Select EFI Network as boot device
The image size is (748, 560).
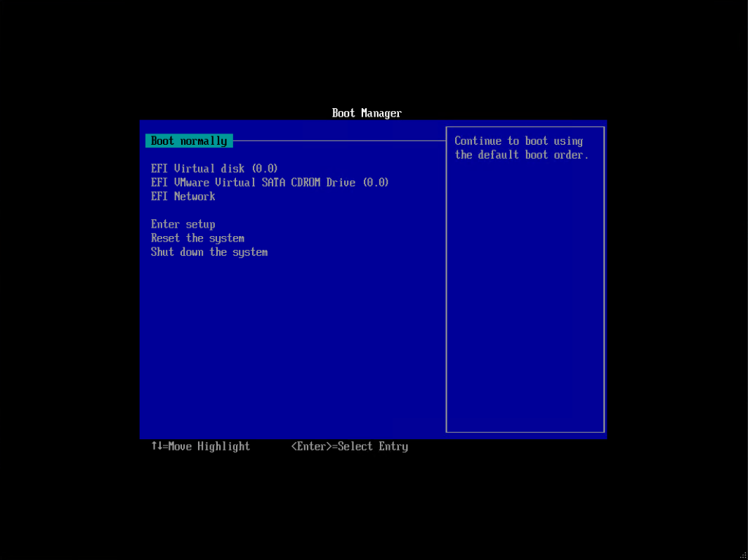(183, 197)
